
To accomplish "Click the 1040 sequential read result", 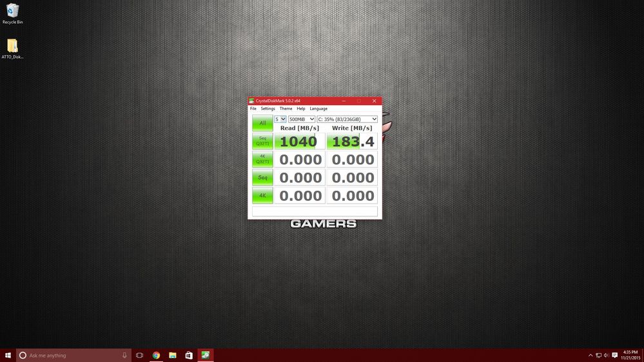I will [x=299, y=141].
